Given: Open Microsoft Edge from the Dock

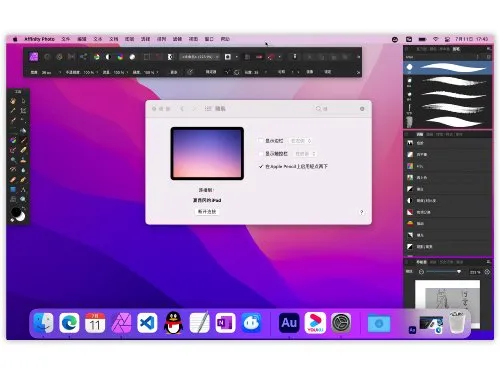Looking at the screenshot, I should [69, 322].
